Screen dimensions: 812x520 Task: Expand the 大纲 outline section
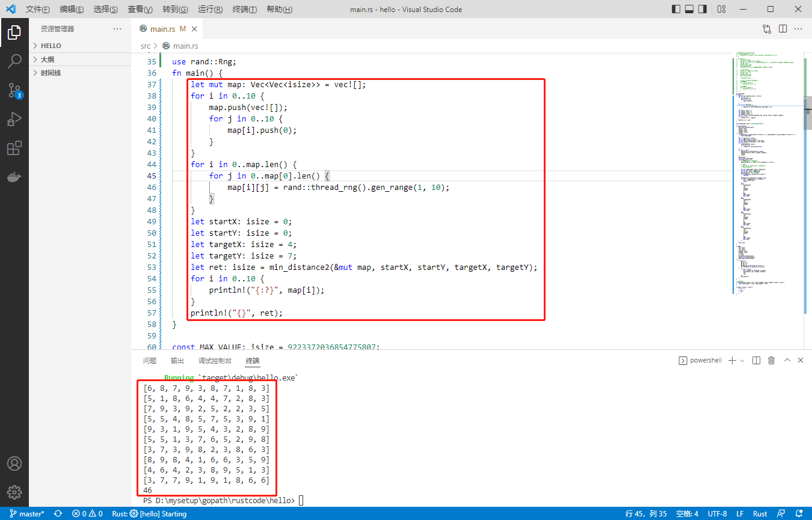coord(80,59)
